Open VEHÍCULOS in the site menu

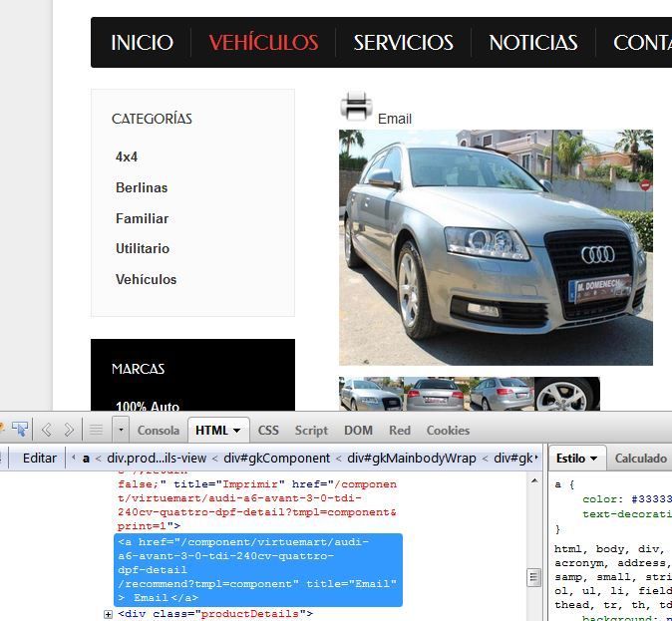[263, 43]
